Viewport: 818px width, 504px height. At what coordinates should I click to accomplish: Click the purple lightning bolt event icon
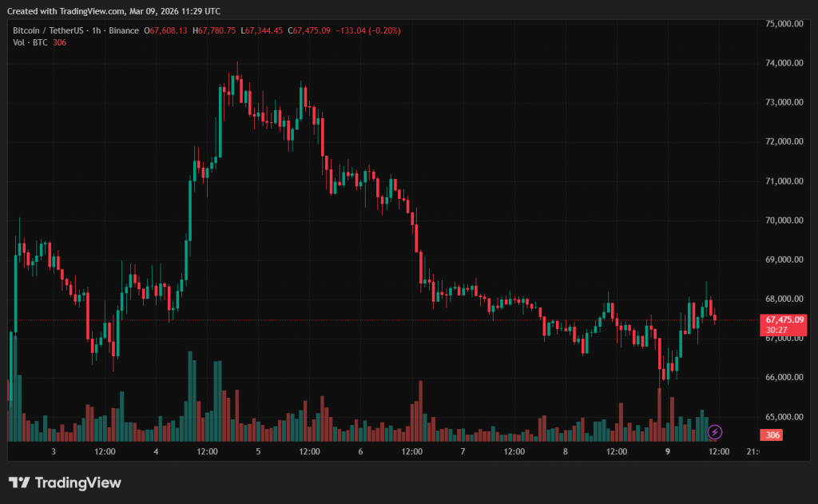(715, 432)
